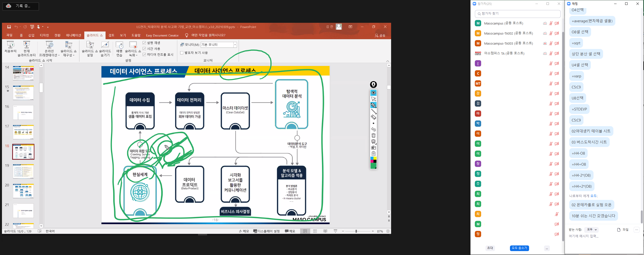Switch to slide sorter view in status bar
644x255 pixels.
[x=315, y=231]
